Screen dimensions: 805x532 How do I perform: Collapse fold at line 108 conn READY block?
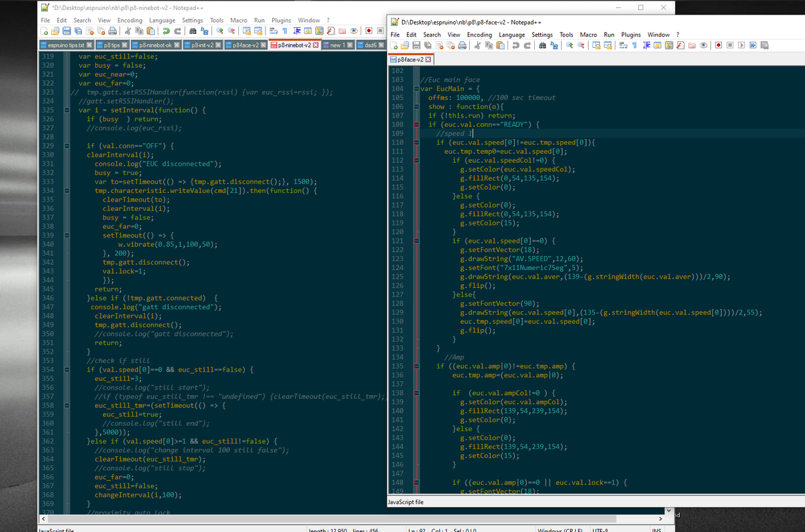pos(416,124)
